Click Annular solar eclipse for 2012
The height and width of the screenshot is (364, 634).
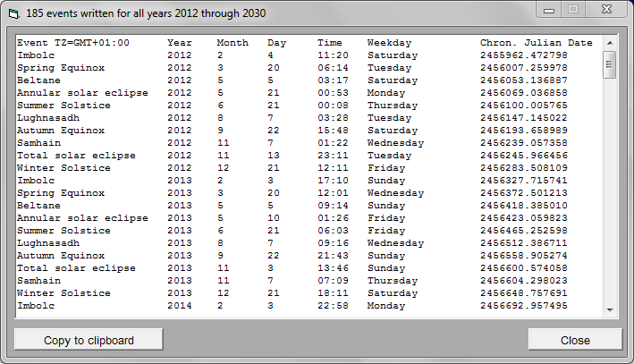[82, 93]
